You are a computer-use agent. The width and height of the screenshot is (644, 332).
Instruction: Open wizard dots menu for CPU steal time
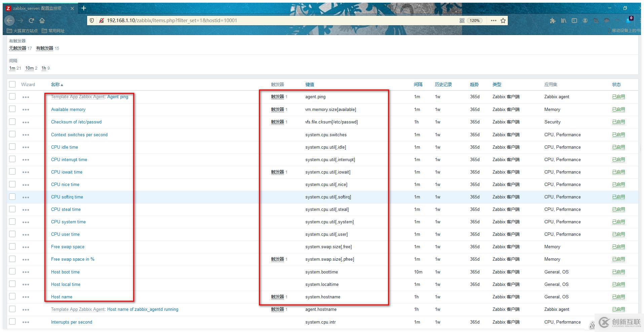(26, 210)
